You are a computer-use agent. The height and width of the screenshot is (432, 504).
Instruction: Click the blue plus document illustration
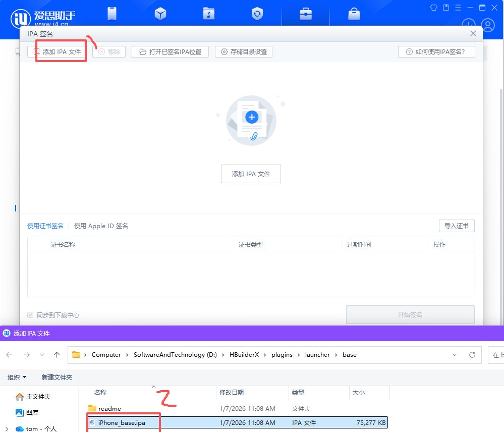251,121
